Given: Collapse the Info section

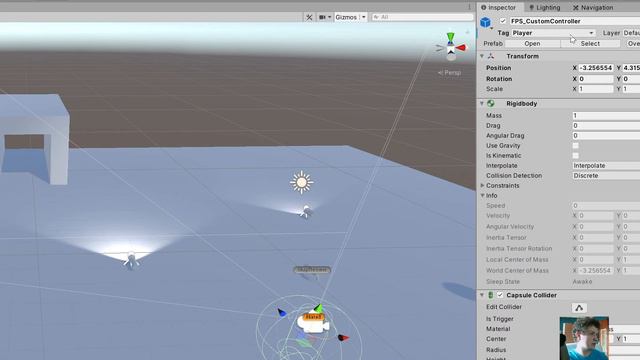Looking at the screenshot, I should (x=482, y=196).
